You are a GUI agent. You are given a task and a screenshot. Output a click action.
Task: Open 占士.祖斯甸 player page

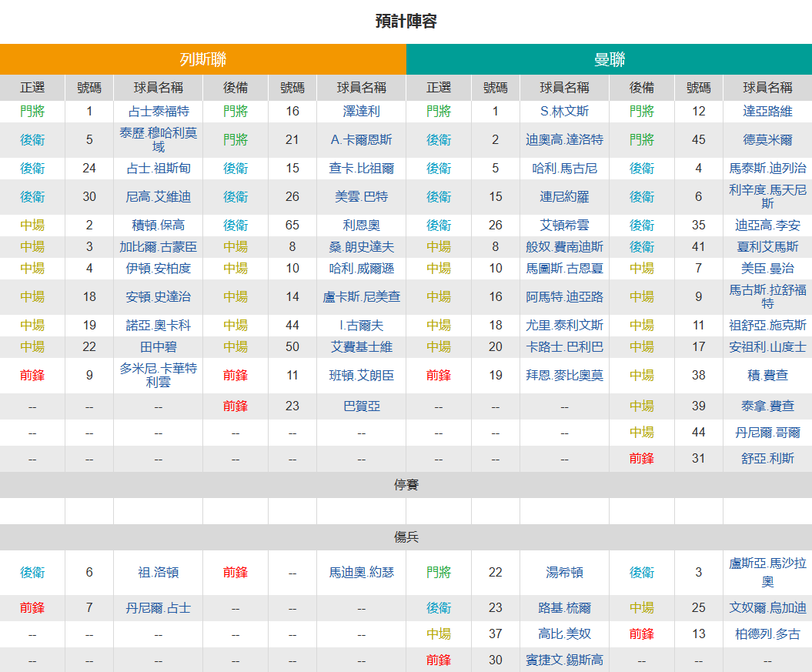[158, 169]
